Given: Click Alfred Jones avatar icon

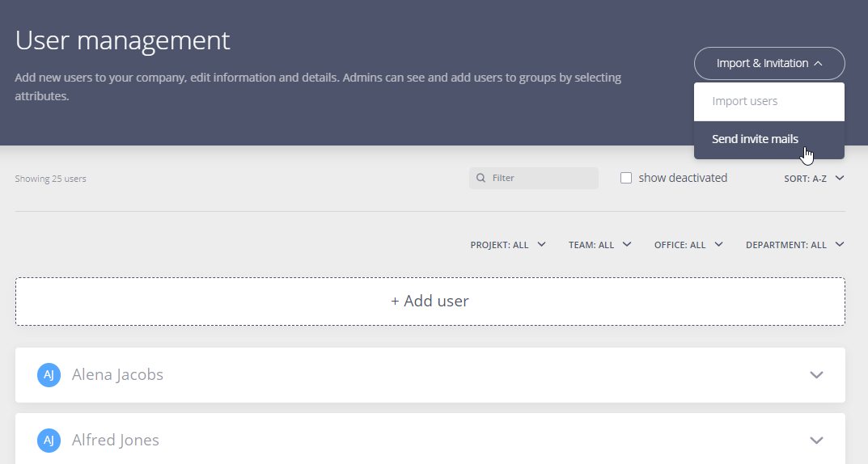Looking at the screenshot, I should pyautogui.click(x=49, y=441).
